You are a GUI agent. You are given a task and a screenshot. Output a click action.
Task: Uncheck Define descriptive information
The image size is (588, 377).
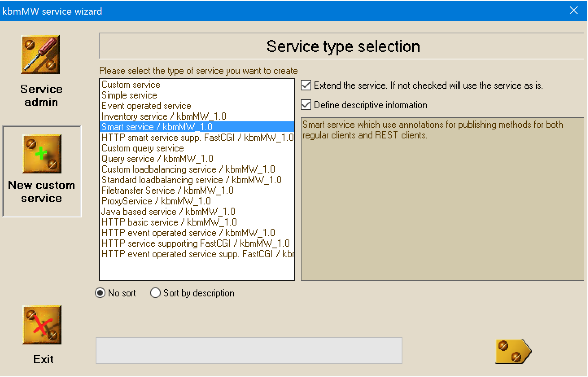pos(306,105)
